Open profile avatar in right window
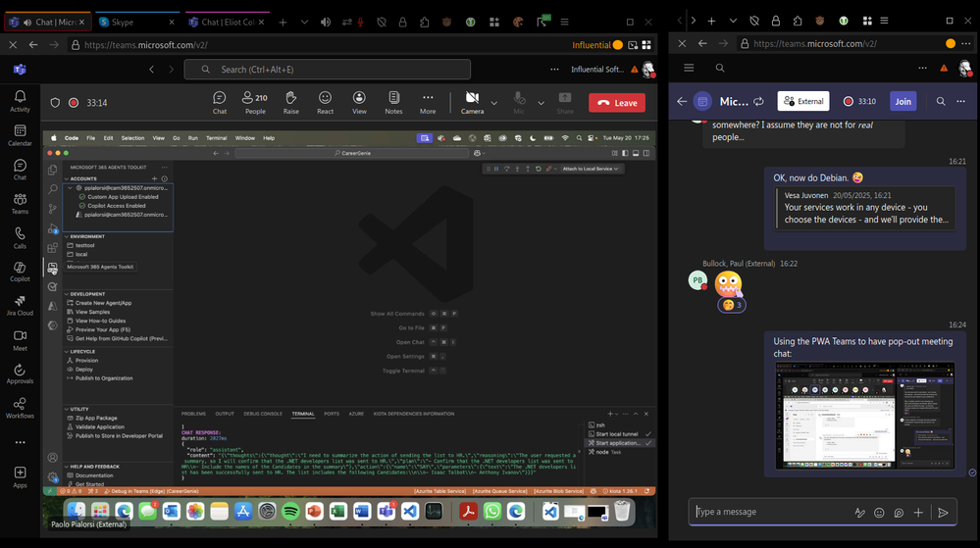The height and width of the screenshot is (548, 980). coord(964,68)
